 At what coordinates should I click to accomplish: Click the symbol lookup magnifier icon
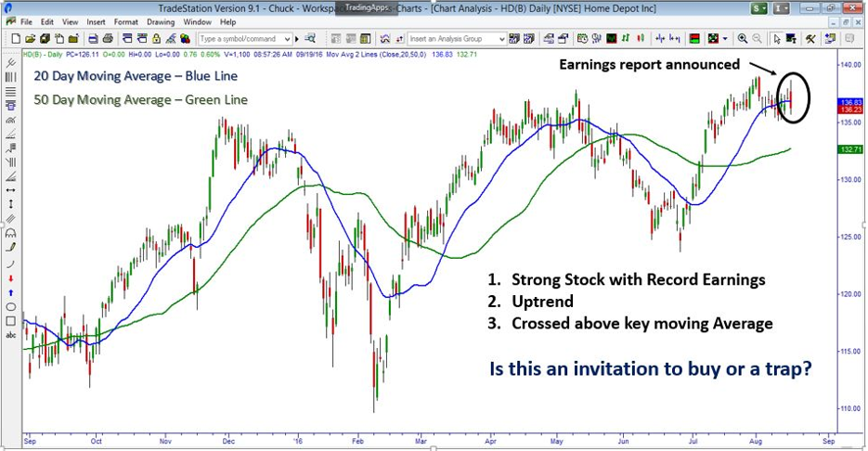point(310,39)
